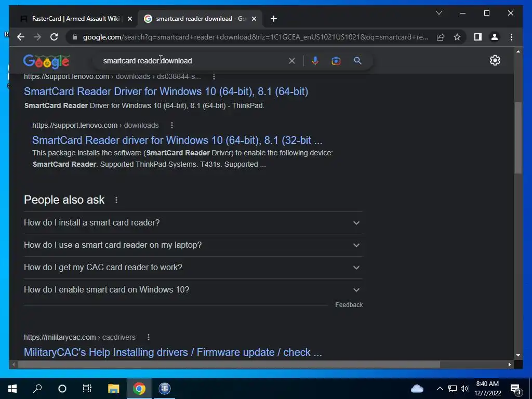Click the Chrome address bar URL
Screen dimensions: 532x399
tap(255, 37)
